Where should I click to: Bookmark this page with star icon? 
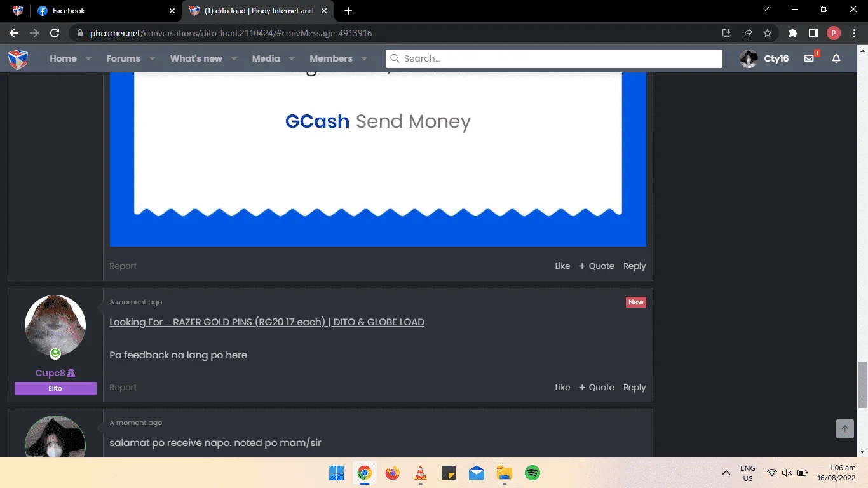(x=768, y=33)
